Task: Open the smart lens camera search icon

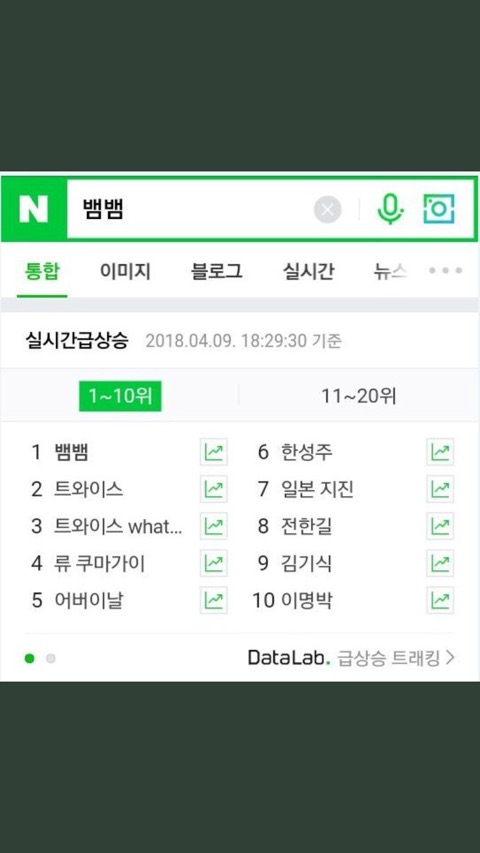Action: (439, 209)
